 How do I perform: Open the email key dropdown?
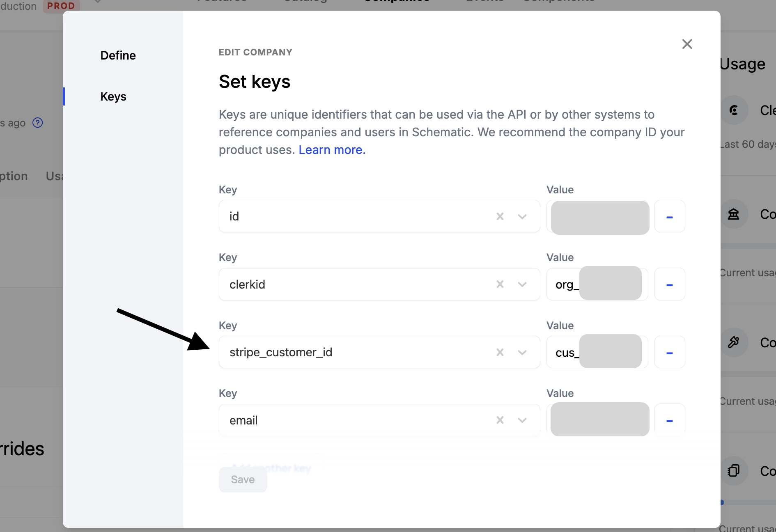click(522, 420)
